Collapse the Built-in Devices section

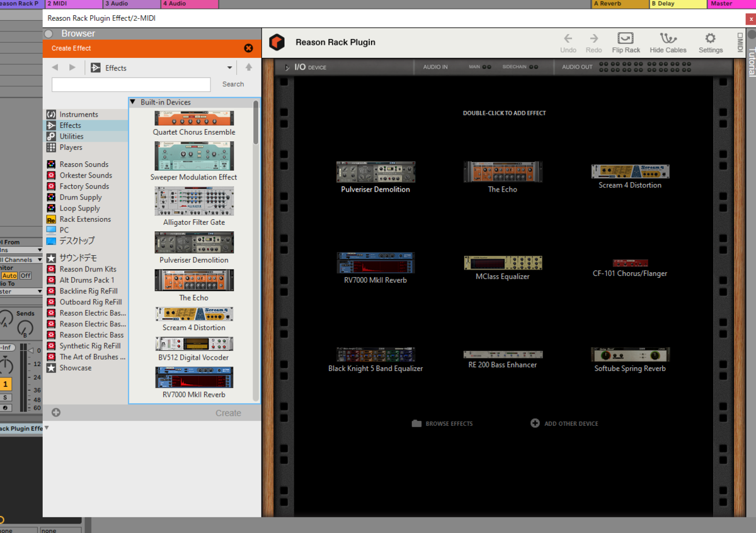tap(132, 102)
